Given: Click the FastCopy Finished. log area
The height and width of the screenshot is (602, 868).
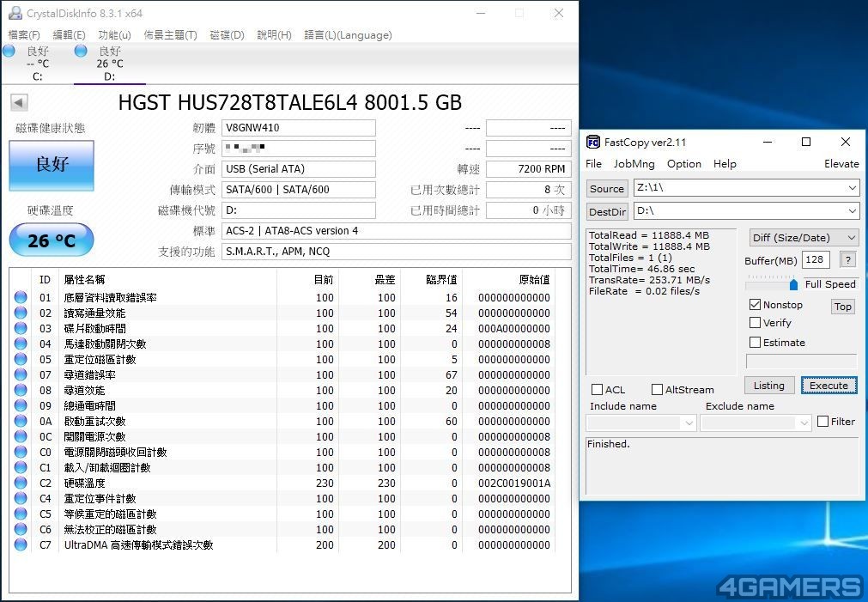Looking at the screenshot, I should 721,465.
